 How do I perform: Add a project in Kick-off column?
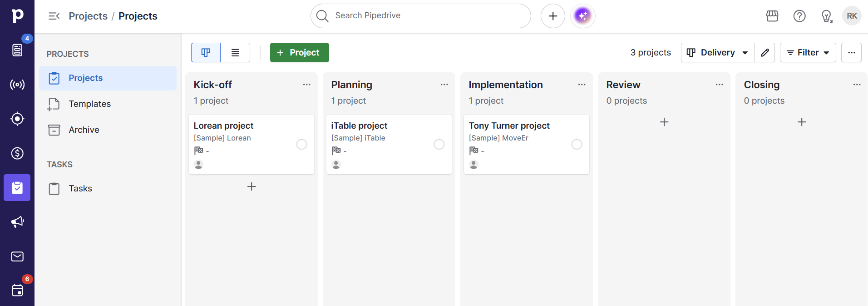(x=252, y=186)
